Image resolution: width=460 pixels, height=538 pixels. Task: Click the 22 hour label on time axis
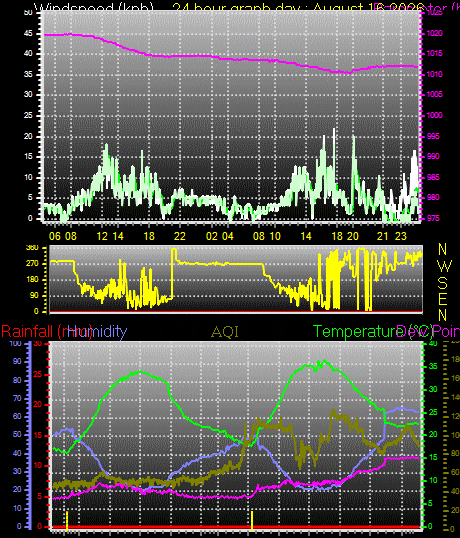[179, 236]
